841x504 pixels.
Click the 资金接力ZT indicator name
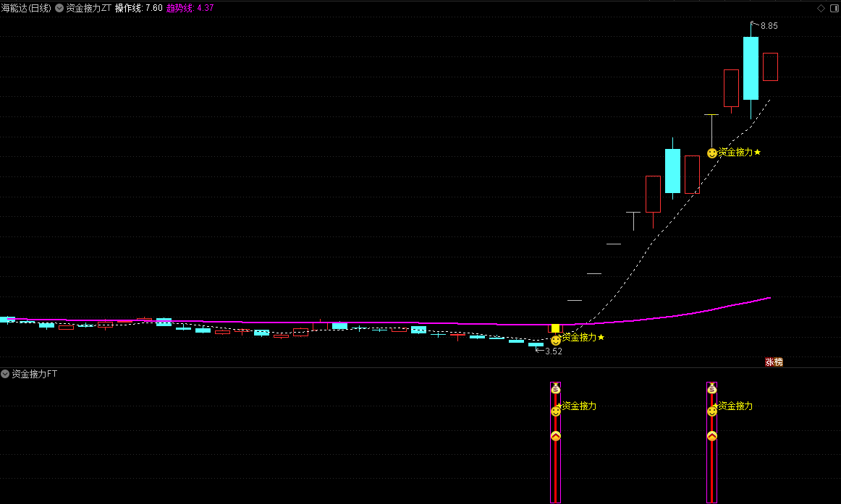click(88, 8)
